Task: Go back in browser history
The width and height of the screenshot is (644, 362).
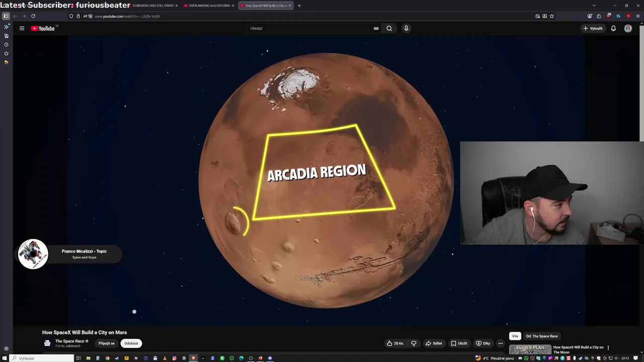Action: pyautogui.click(x=15, y=16)
